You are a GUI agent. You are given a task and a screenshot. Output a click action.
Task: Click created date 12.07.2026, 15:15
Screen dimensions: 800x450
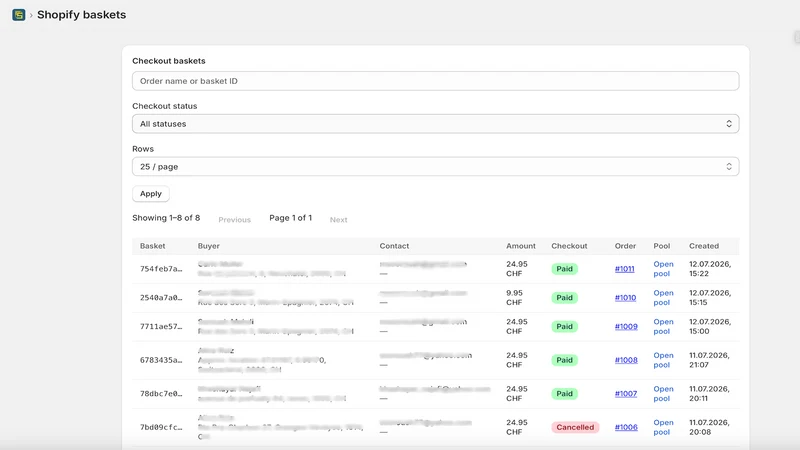coord(710,297)
